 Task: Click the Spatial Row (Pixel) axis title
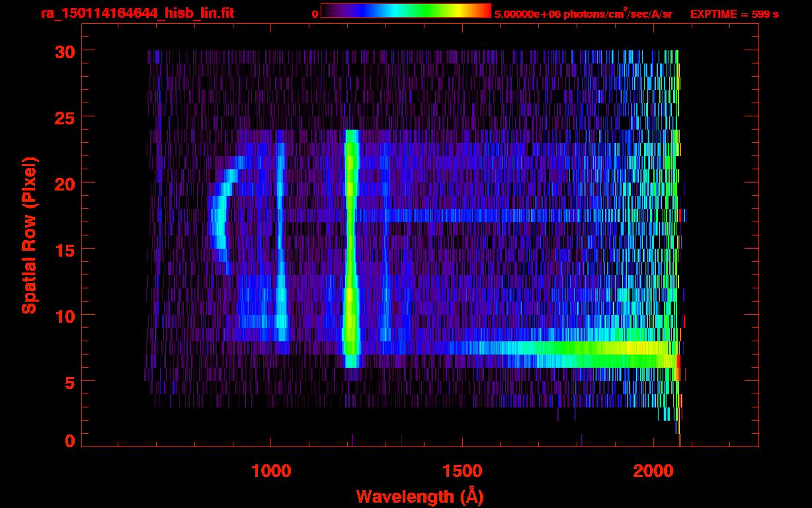(28, 235)
